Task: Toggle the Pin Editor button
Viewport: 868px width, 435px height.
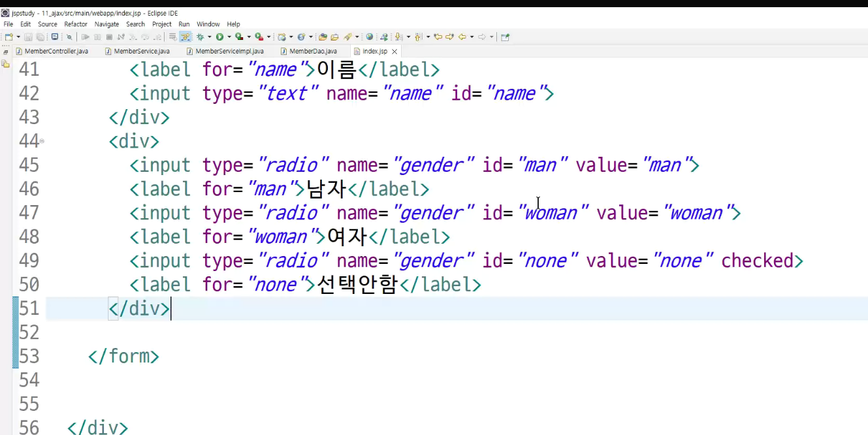Action: (505, 37)
